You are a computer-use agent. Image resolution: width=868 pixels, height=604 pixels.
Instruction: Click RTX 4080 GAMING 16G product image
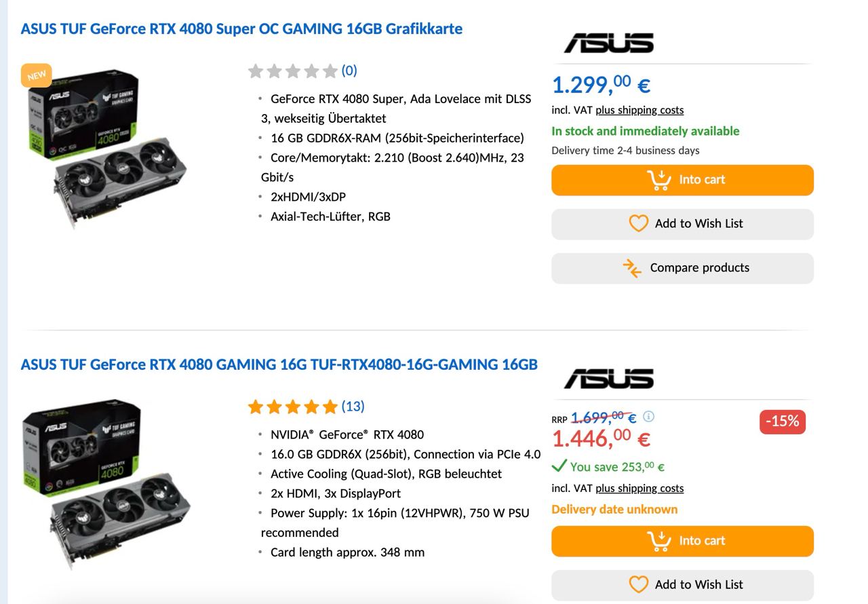click(106, 482)
